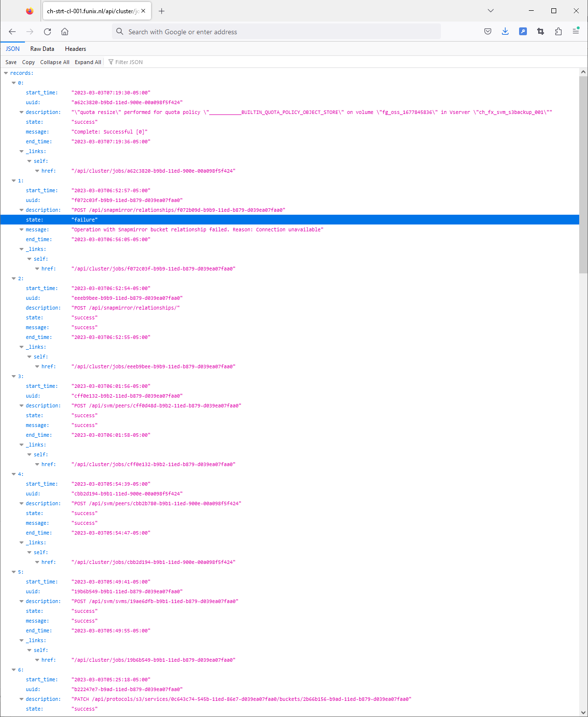
Task: Toggle the message arrow for Snapmirror failure
Action: [x=22, y=229]
